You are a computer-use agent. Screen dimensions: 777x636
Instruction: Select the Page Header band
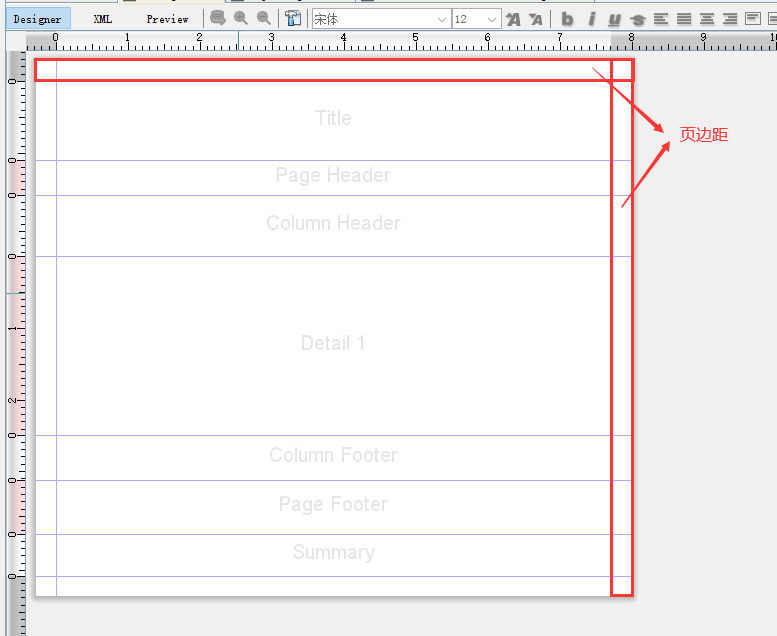click(x=333, y=177)
